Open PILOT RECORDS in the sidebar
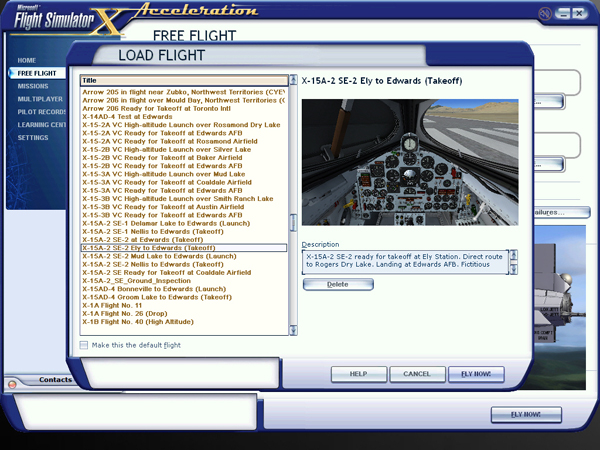This screenshot has height=450, width=600. (41, 112)
